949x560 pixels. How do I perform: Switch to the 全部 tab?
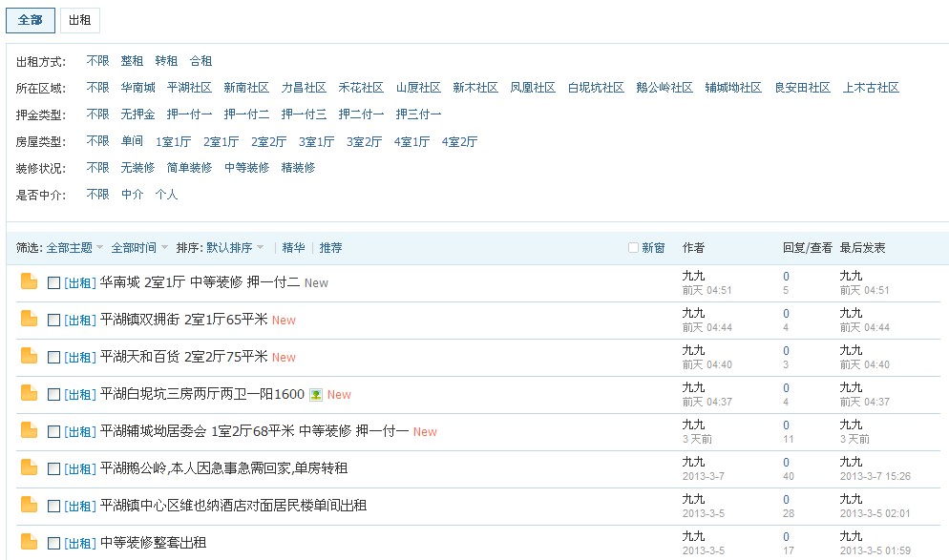[31, 20]
